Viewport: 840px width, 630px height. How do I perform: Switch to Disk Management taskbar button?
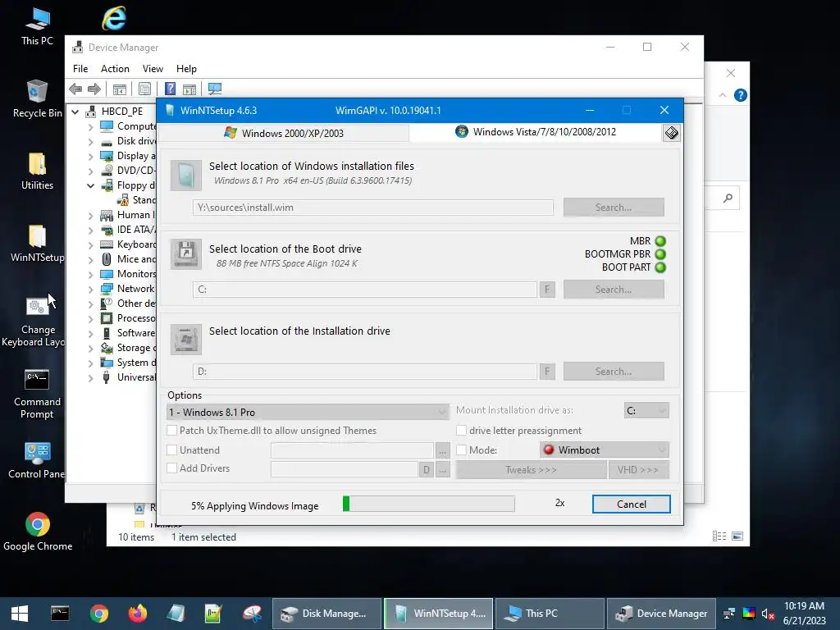pos(326,614)
